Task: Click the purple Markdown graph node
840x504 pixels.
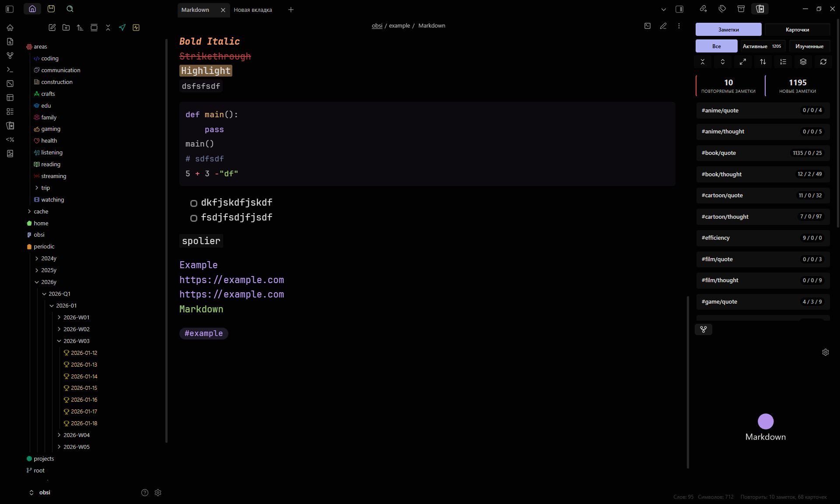Action: click(x=766, y=421)
